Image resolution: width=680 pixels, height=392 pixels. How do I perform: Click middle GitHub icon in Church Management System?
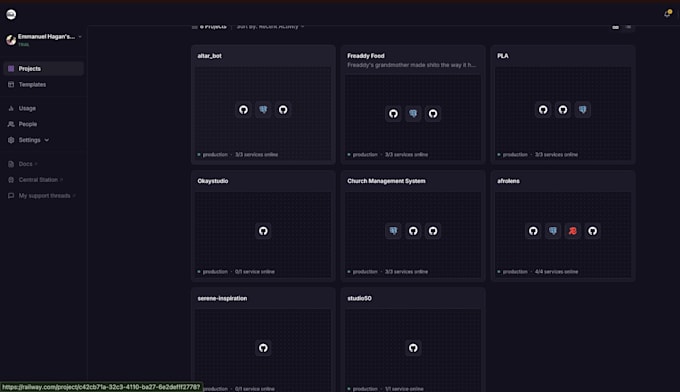(413, 231)
